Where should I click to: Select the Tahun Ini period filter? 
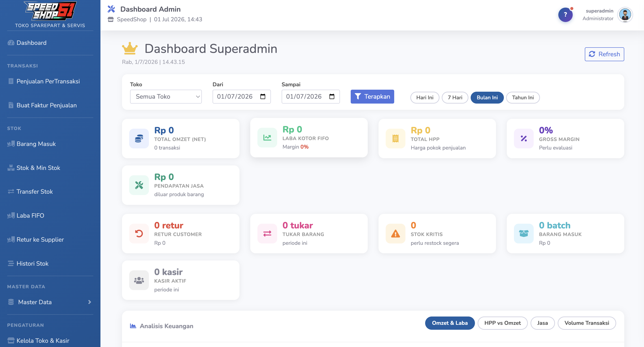click(x=523, y=98)
